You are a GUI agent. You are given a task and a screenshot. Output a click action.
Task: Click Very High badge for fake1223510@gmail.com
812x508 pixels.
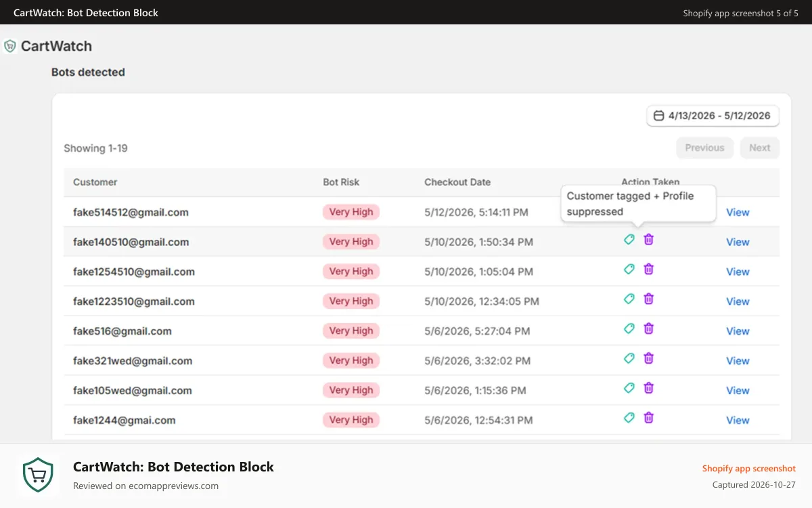click(x=351, y=301)
